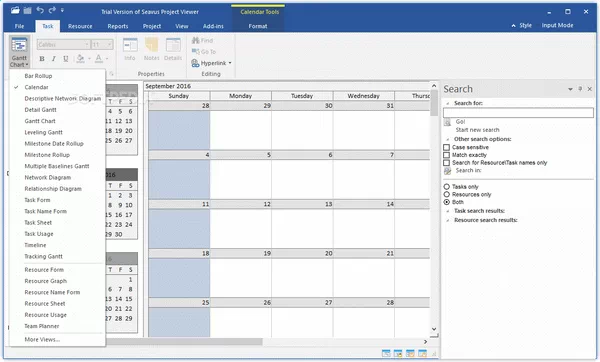
Task: Switch to the Resource tab
Action: pyautogui.click(x=80, y=26)
